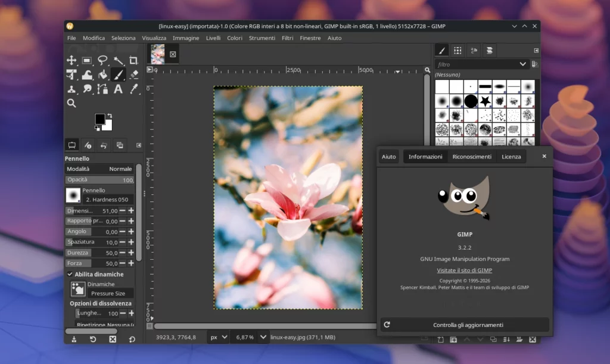610x364 pixels.
Task: Disable the Abilita dinamiche checkbox
Action: (70, 274)
